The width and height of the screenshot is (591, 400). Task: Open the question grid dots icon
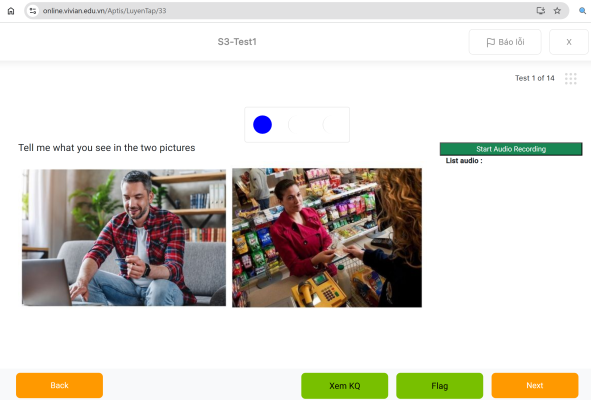pos(571,78)
